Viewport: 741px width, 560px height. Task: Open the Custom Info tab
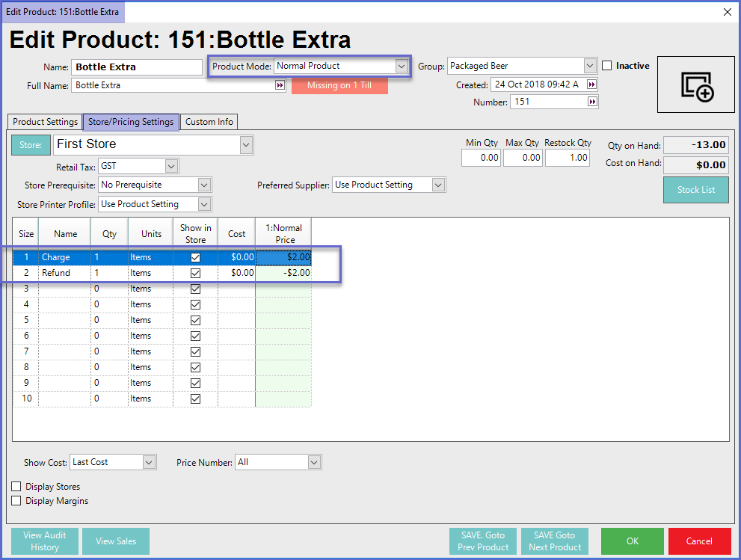[x=209, y=122]
